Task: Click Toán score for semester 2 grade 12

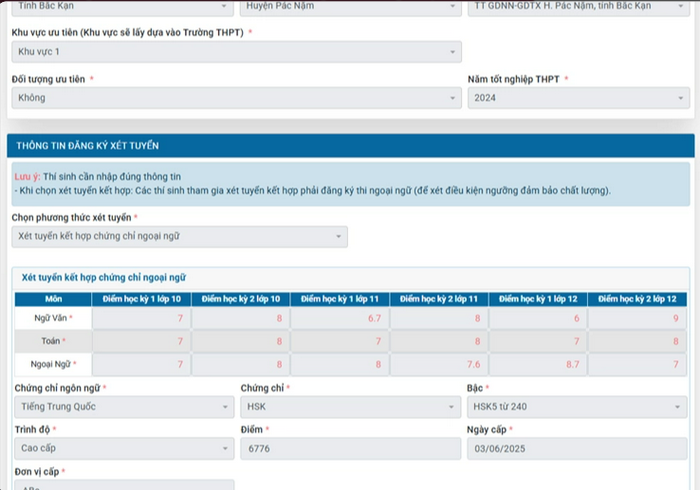Action: [x=637, y=341]
